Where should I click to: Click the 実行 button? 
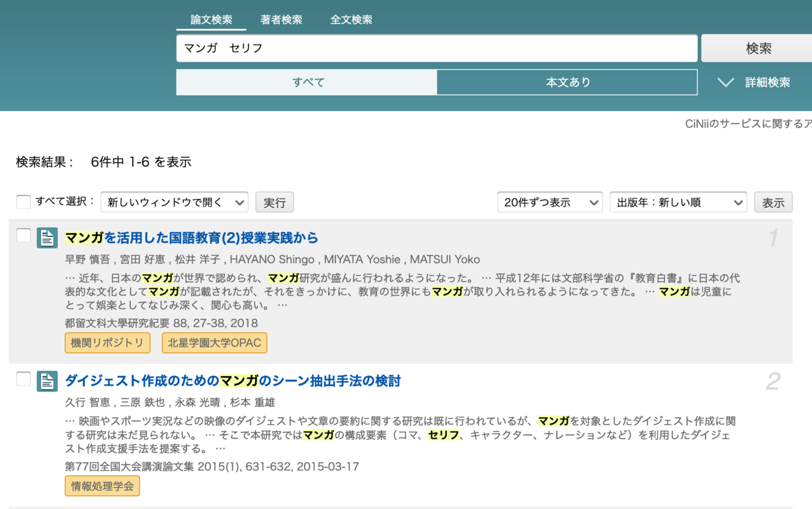tap(275, 202)
